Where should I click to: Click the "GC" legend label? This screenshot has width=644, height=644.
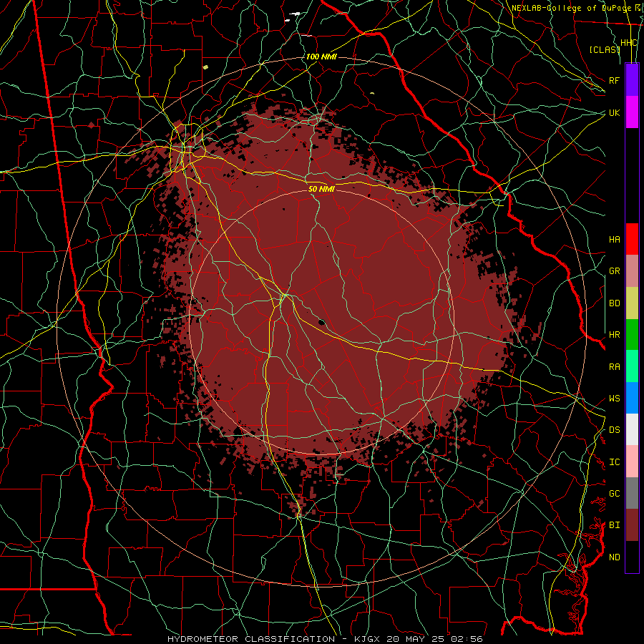[614, 493]
